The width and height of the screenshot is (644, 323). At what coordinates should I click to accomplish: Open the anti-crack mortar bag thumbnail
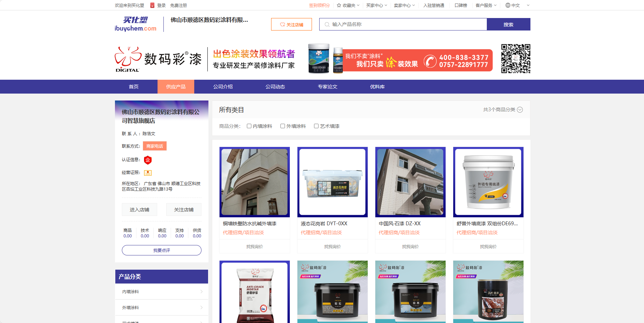pyautogui.click(x=254, y=292)
